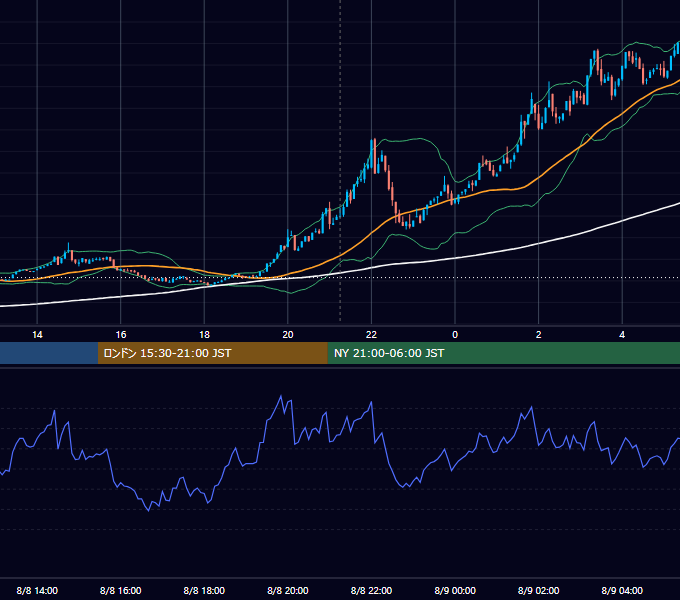Click the 8/8 14:00 date label

click(x=37, y=590)
